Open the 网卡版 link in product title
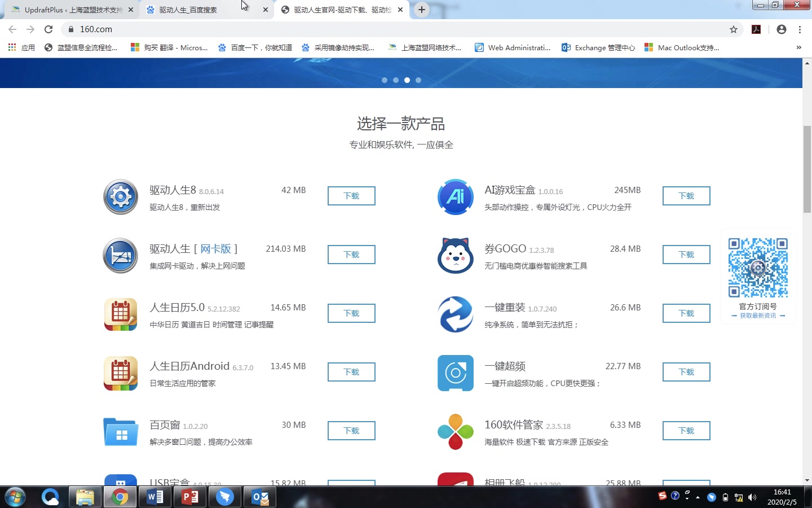 [x=215, y=249]
